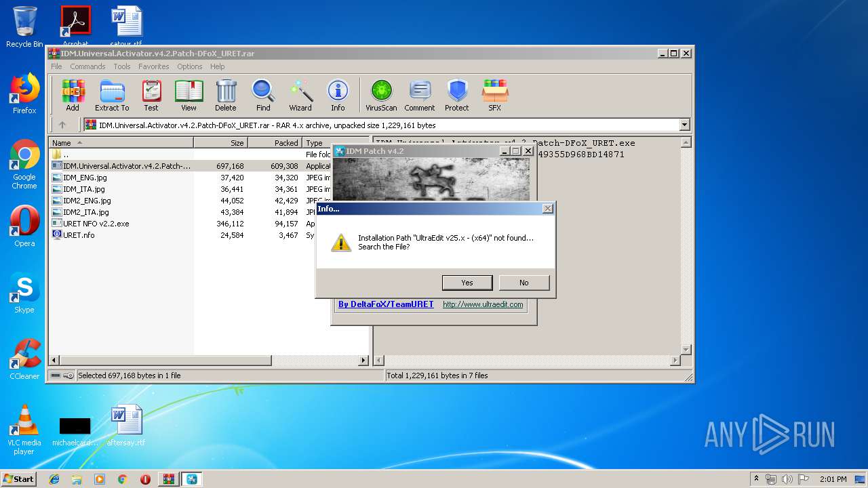This screenshot has width=868, height=488.
Task: Close the Info dialog
Action: pos(547,209)
